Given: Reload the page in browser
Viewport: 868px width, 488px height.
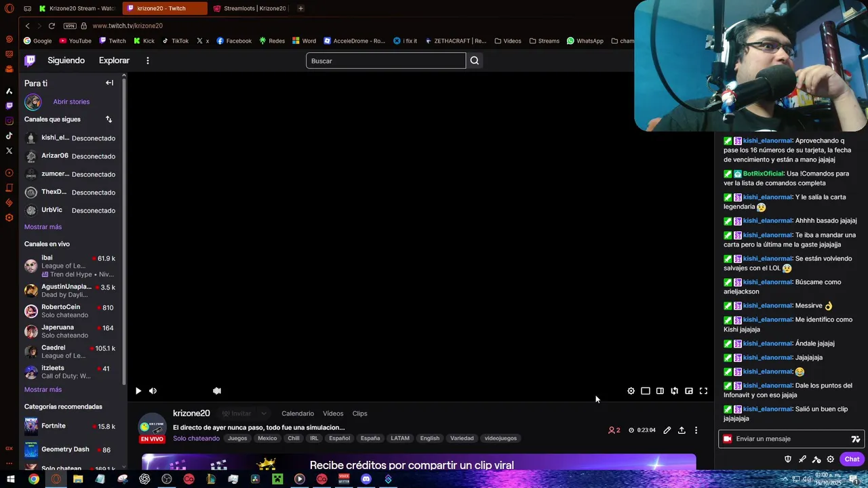Looking at the screenshot, I should tap(52, 26).
